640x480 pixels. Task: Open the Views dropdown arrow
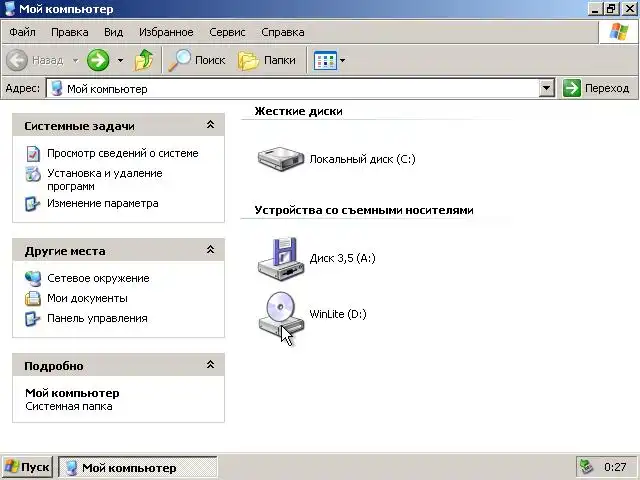click(x=342, y=60)
